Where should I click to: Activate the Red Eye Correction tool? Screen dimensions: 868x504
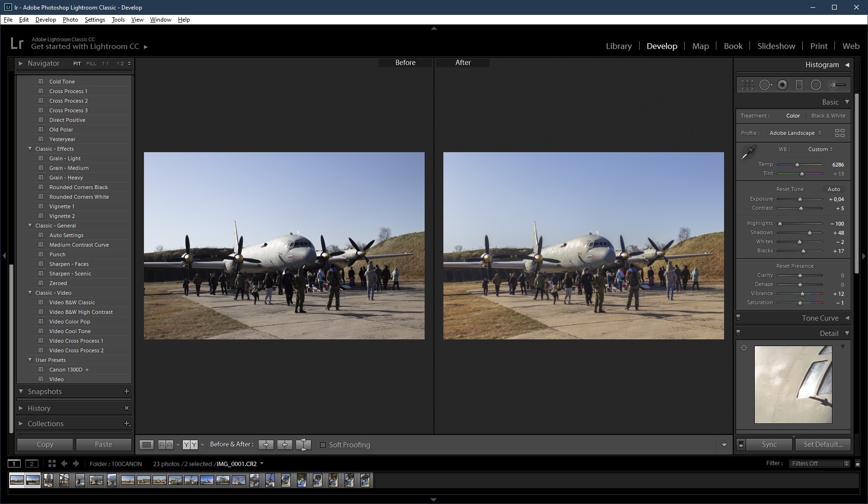pyautogui.click(x=782, y=85)
